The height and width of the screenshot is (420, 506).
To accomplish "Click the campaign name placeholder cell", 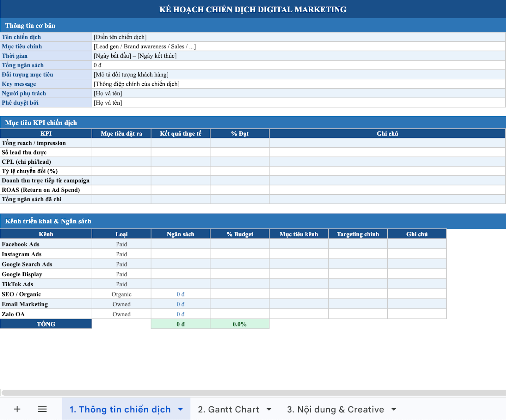I will pos(299,37).
